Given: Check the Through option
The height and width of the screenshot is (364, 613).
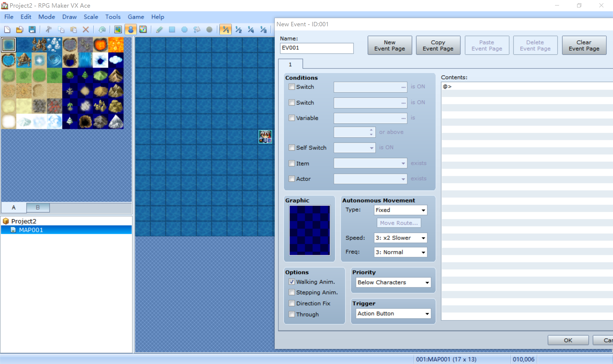Looking at the screenshot, I should tap(292, 314).
